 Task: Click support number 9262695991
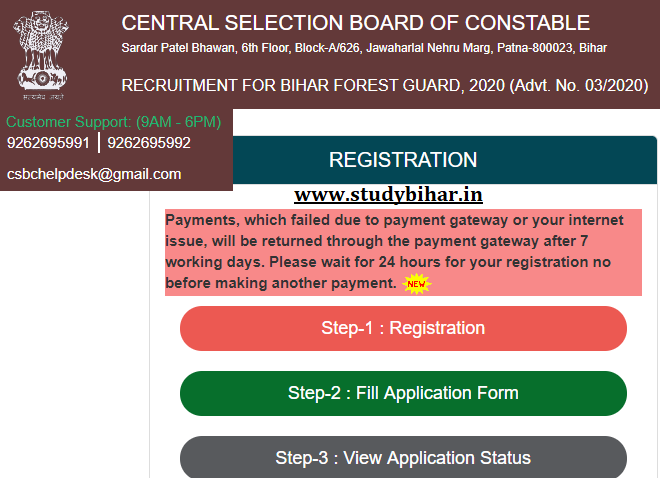pos(48,143)
